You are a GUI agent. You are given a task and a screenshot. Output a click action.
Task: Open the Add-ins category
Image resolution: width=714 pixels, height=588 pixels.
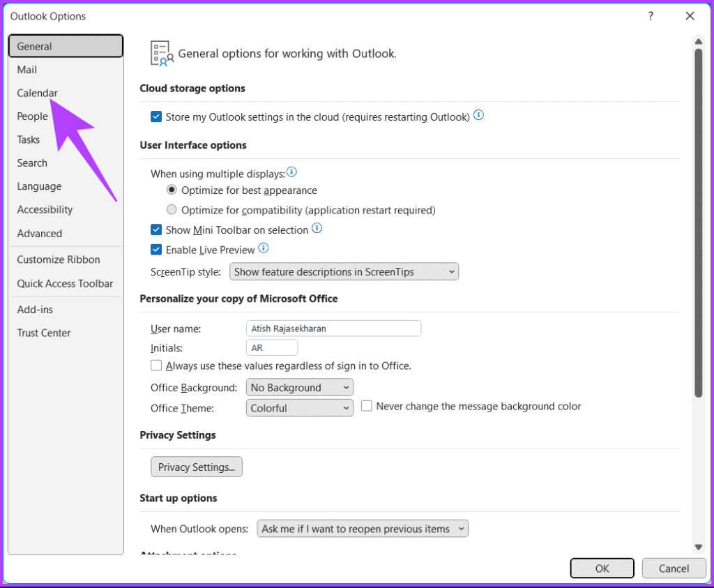point(66,310)
